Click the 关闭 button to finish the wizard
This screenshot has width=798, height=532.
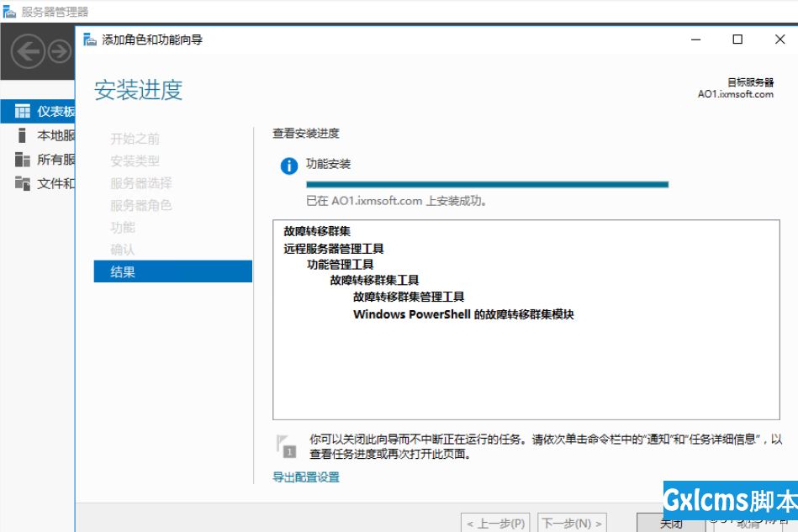click(x=671, y=523)
